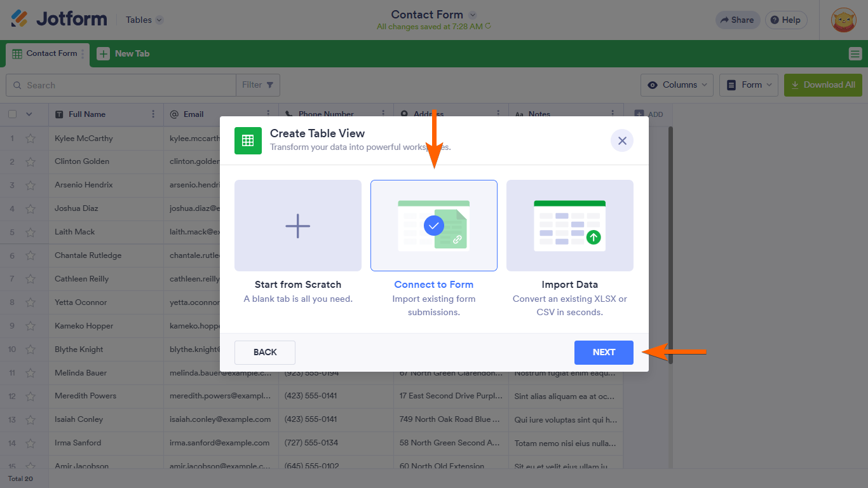
Task: Star the Chantale Rutledge row
Action: 30,256
